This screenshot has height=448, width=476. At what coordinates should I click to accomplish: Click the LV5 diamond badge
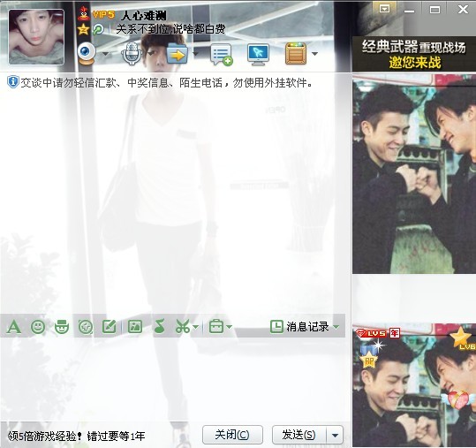[x=370, y=333]
